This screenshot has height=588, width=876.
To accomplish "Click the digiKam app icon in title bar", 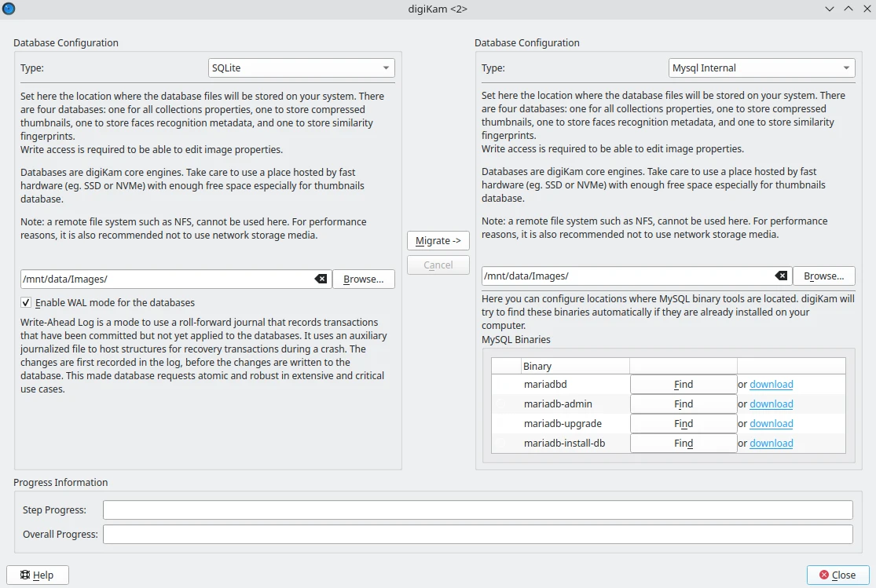I will pos(9,9).
